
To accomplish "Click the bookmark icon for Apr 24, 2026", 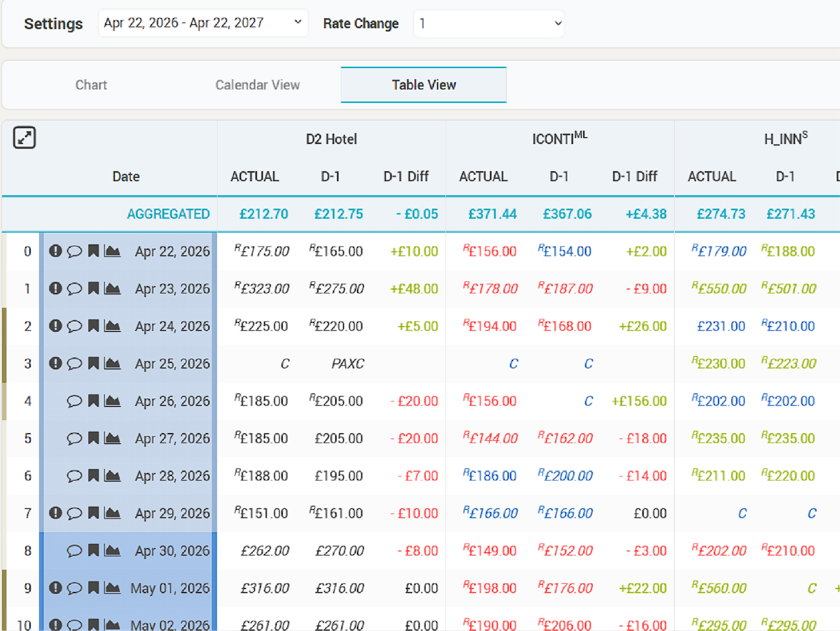I will (94, 326).
